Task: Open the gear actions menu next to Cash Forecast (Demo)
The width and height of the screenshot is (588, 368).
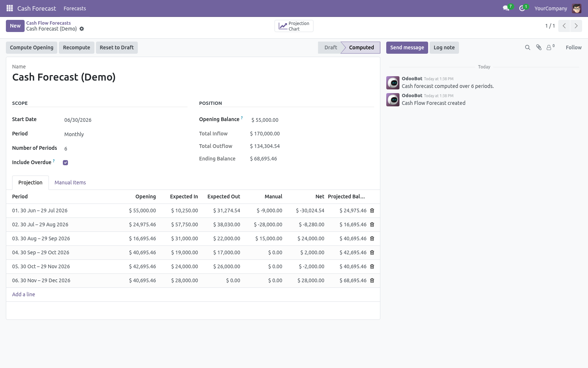Action: (x=82, y=29)
